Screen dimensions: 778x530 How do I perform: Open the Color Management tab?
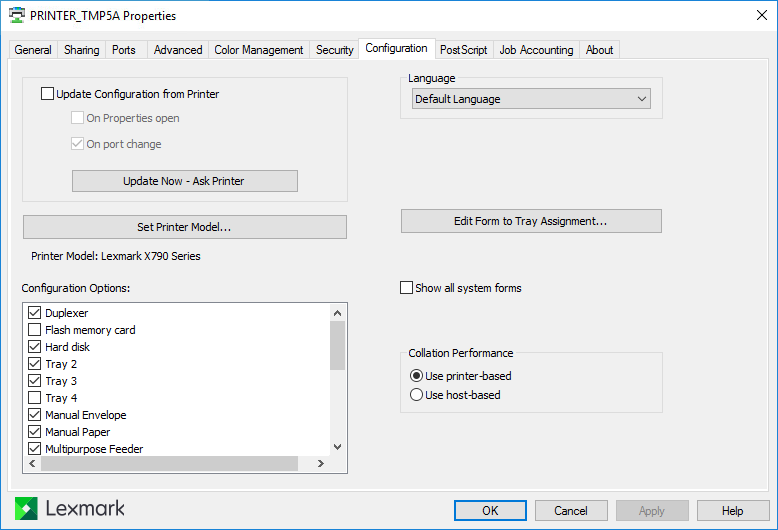click(258, 50)
